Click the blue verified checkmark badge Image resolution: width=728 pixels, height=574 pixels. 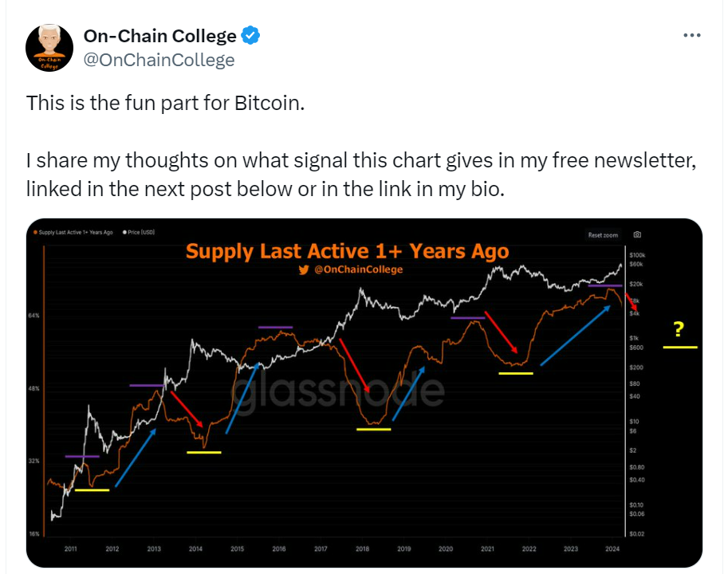click(251, 36)
